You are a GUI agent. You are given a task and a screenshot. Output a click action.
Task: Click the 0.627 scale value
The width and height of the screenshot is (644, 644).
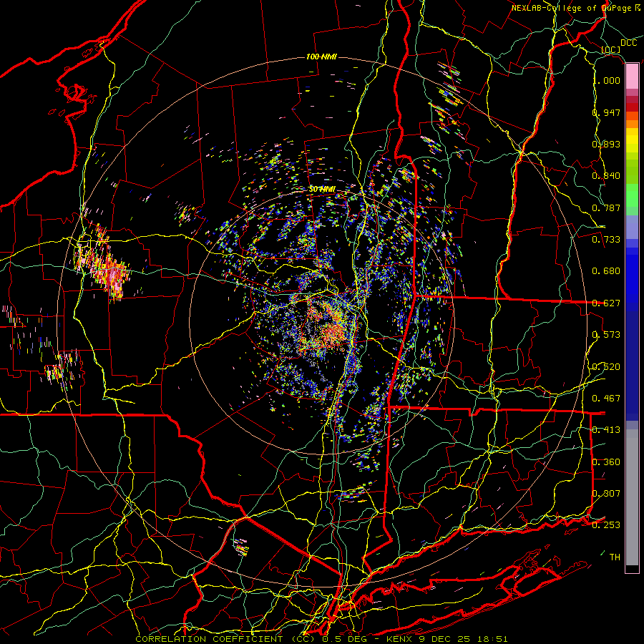pos(606,303)
